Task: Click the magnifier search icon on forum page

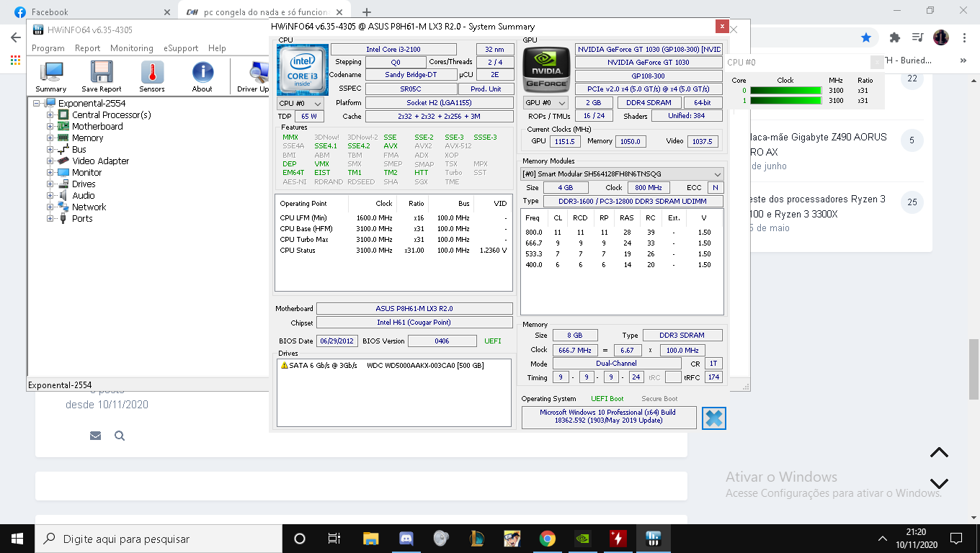Action: (120, 436)
